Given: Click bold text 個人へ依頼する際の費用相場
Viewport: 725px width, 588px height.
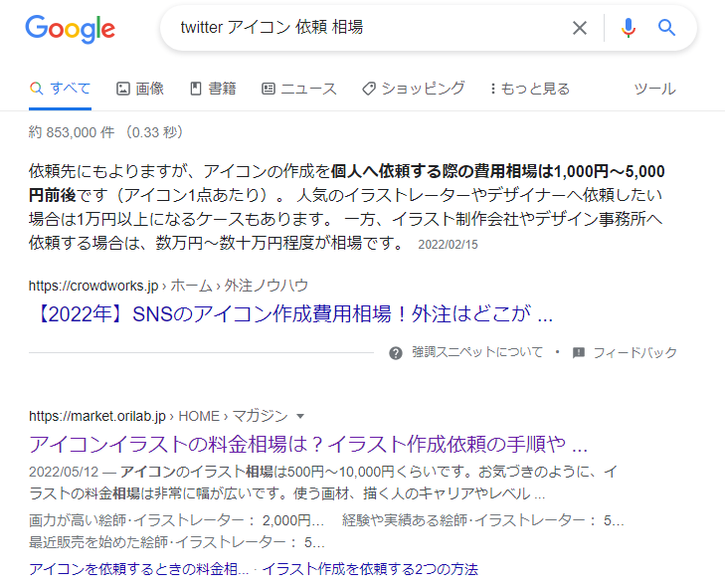Looking at the screenshot, I should [x=435, y=171].
